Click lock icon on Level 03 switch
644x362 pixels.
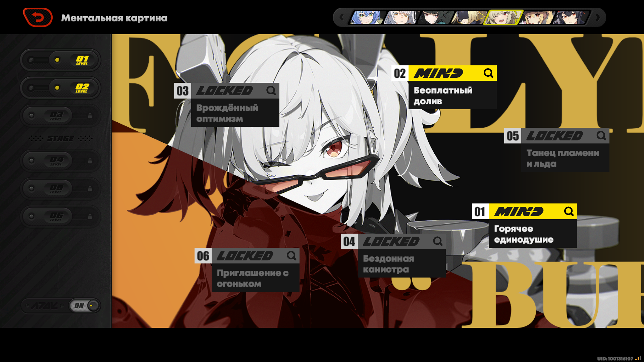click(x=90, y=116)
